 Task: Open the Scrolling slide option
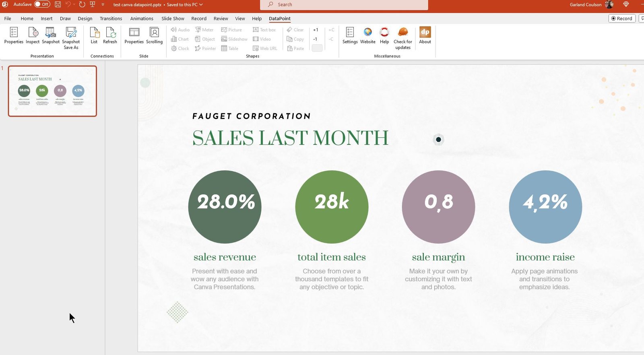(x=154, y=35)
